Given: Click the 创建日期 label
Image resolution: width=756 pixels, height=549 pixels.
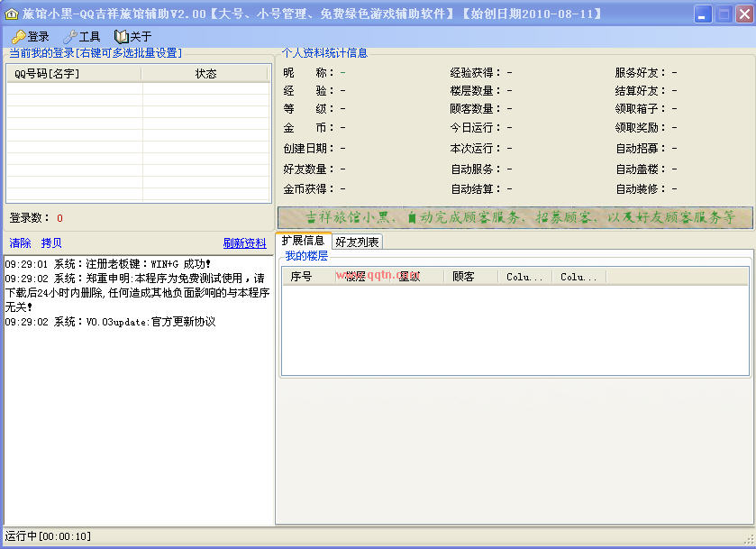Looking at the screenshot, I should click(x=307, y=148).
